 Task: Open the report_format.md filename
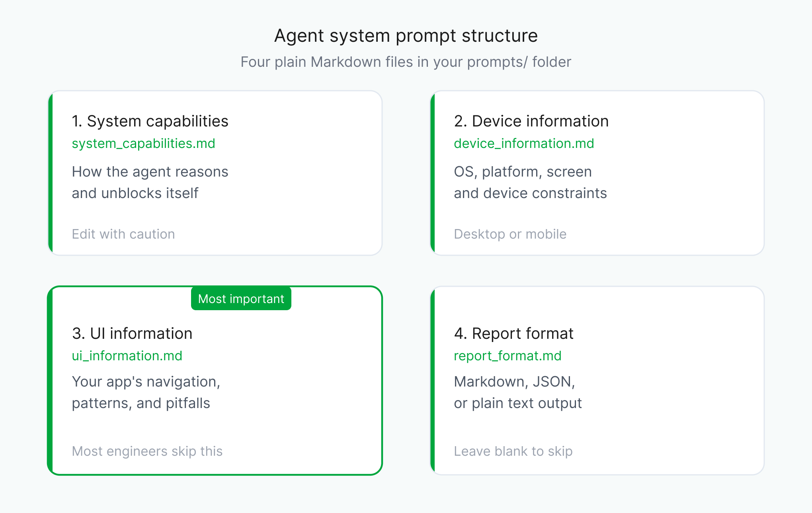507,356
